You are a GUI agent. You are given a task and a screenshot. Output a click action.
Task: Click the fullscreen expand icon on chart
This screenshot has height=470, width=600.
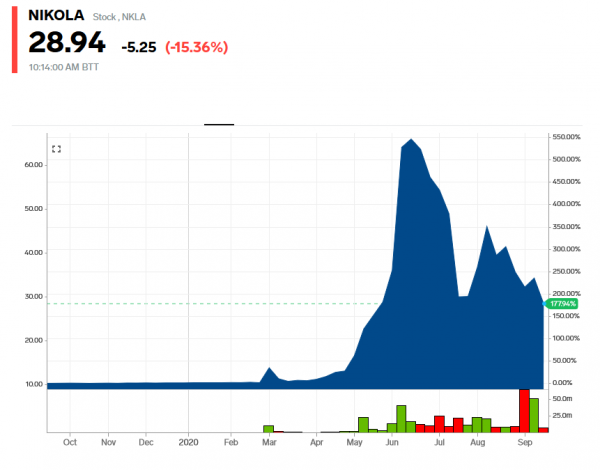point(56,149)
